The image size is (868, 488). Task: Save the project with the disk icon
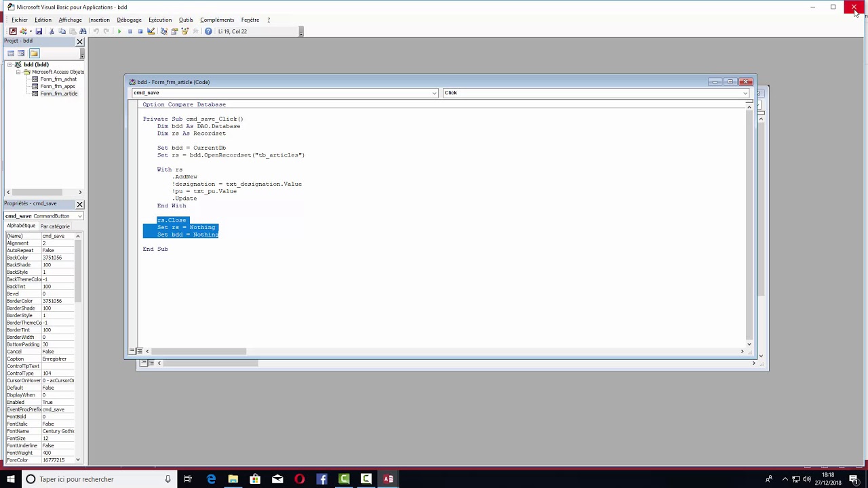click(x=39, y=31)
